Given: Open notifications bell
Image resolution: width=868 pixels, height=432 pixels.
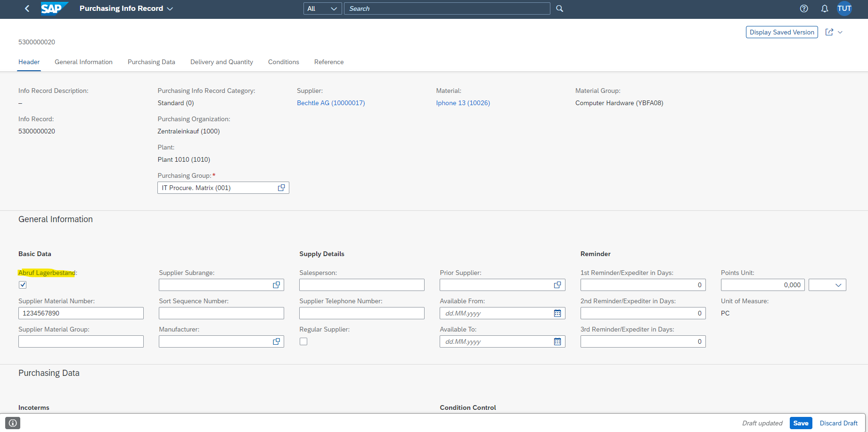Looking at the screenshot, I should tap(825, 8).
